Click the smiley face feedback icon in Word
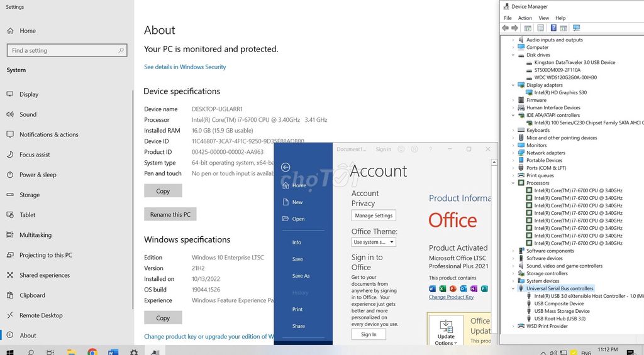 [401, 150]
